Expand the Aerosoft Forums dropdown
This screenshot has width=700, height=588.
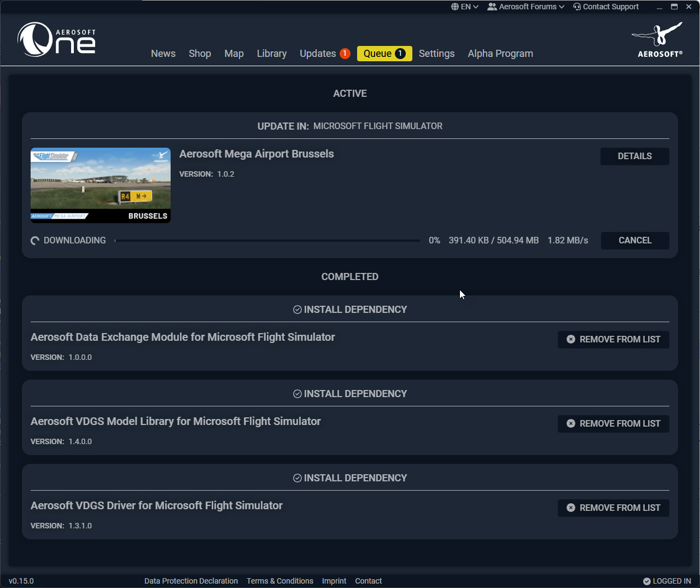click(x=526, y=7)
